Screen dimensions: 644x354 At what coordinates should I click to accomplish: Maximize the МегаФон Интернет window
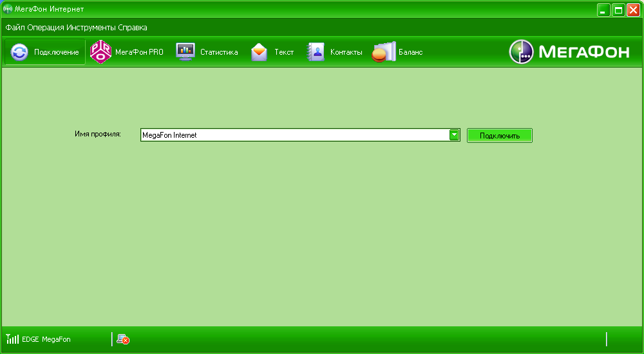point(618,10)
